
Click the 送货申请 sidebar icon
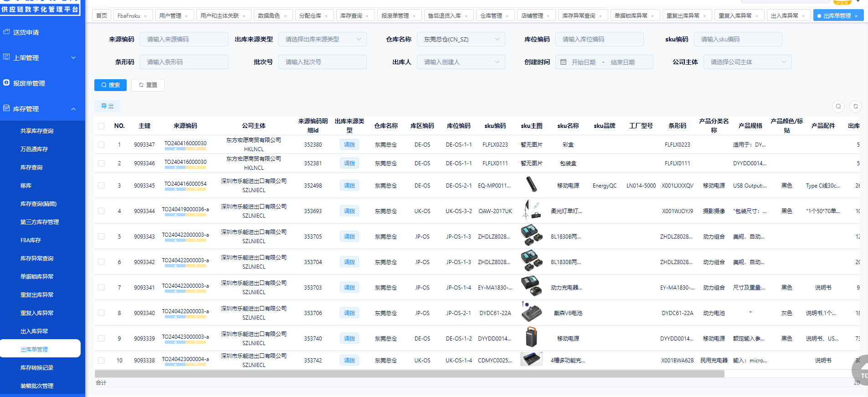point(6,32)
